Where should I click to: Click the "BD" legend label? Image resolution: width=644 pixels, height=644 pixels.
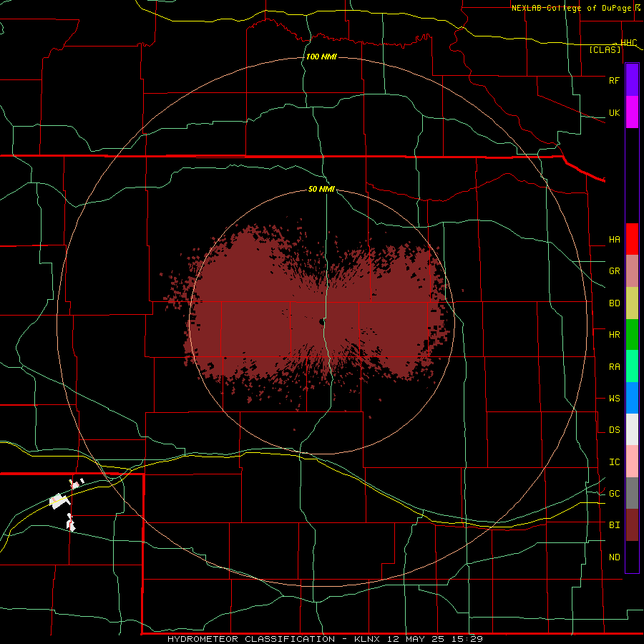[x=614, y=303]
